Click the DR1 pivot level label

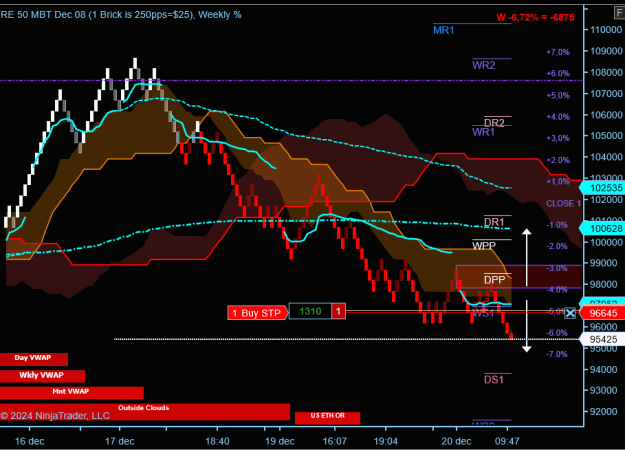coord(494,222)
